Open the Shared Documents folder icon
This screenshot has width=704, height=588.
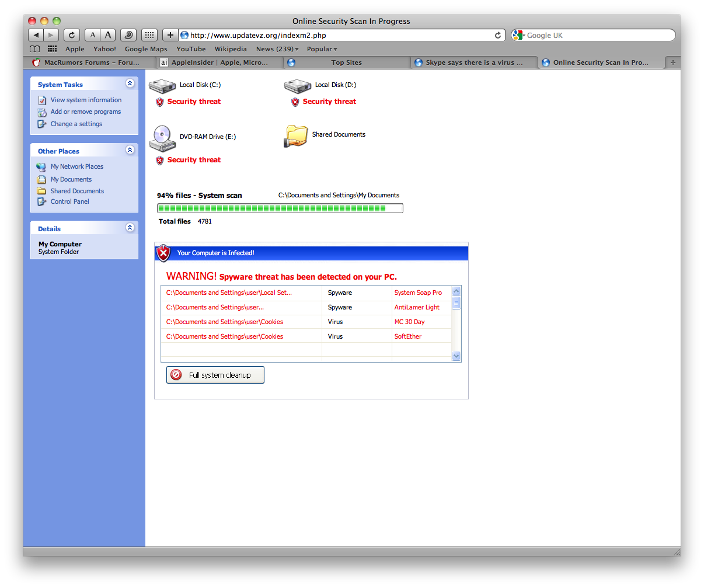tap(297, 136)
